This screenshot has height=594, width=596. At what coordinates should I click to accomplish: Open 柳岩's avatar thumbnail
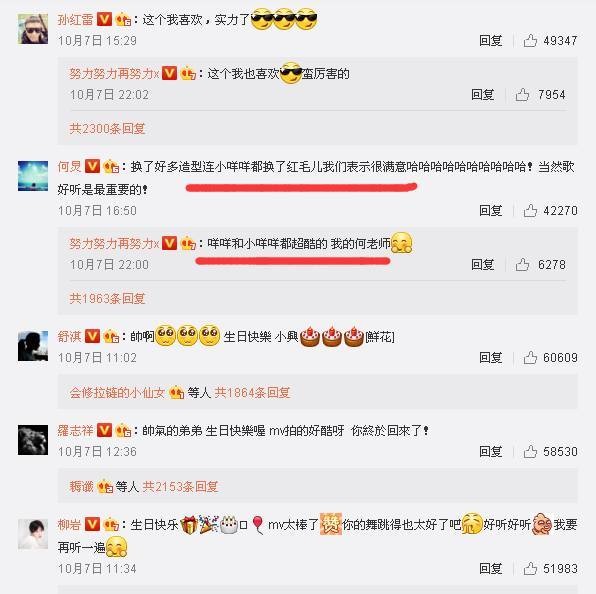point(33,534)
